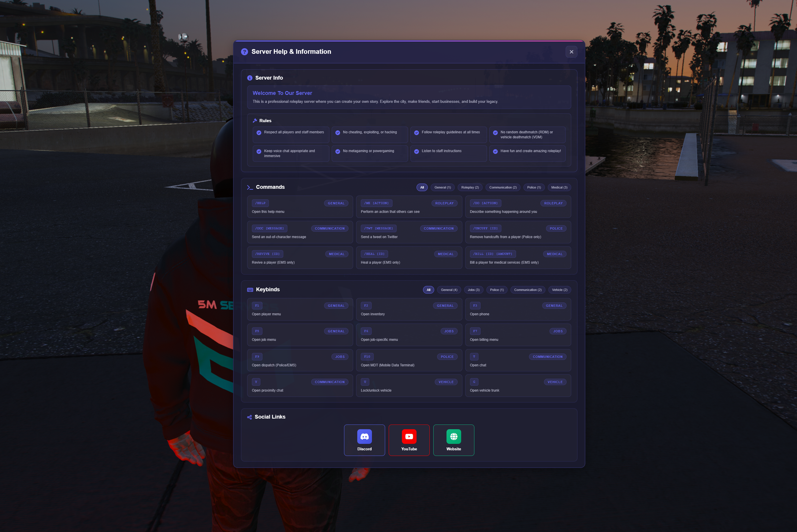Click the info icon beside Server Info

point(250,78)
